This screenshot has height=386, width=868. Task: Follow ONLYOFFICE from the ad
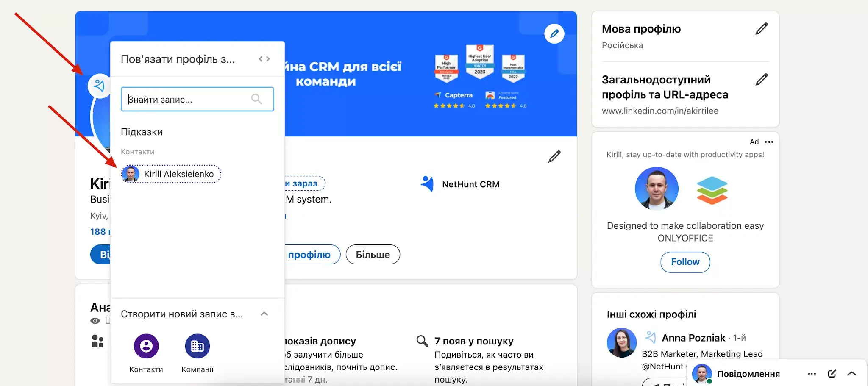685,262
